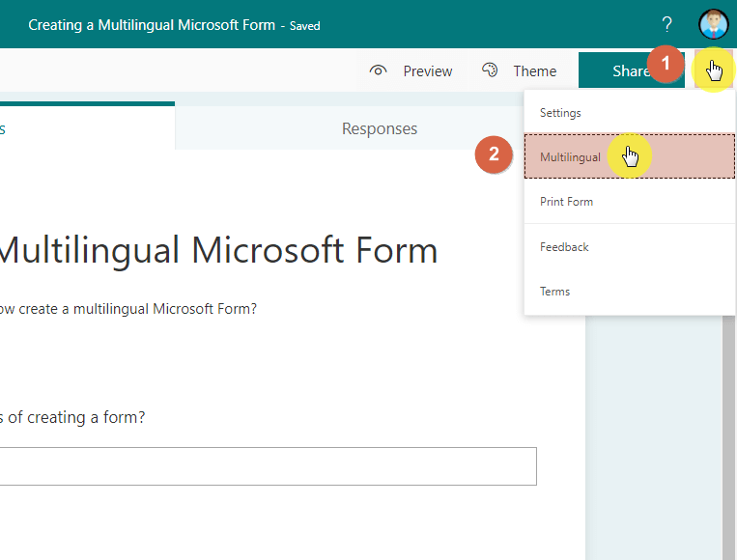The height and width of the screenshot is (560, 737).
Task: Click the Share button
Action: tap(632, 70)
